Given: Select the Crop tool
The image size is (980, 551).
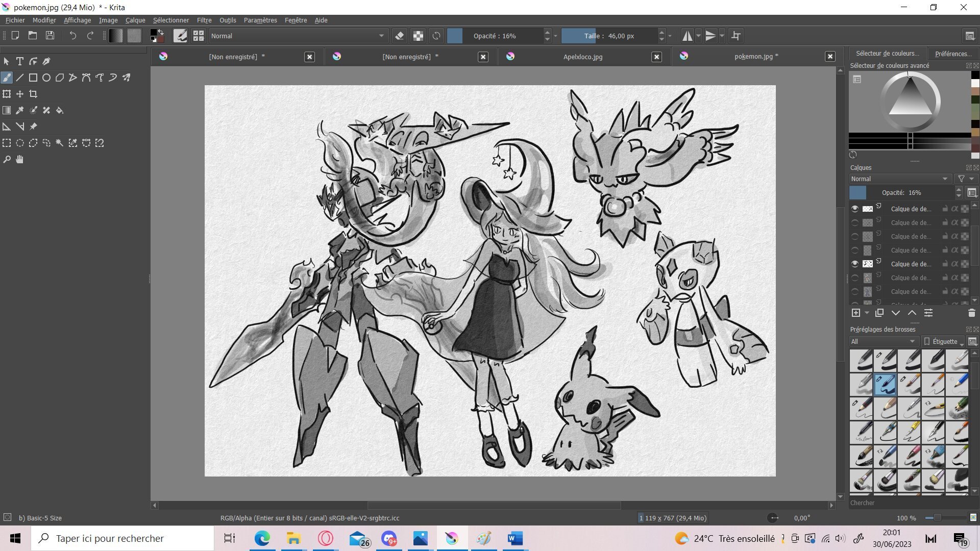Looking at the screenshot, I should (33, 94).
